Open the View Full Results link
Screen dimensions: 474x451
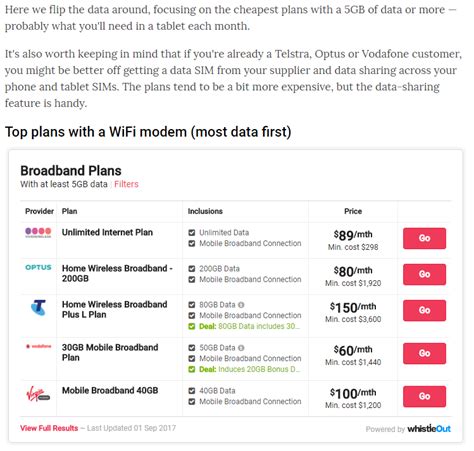(x=49, y=428)
